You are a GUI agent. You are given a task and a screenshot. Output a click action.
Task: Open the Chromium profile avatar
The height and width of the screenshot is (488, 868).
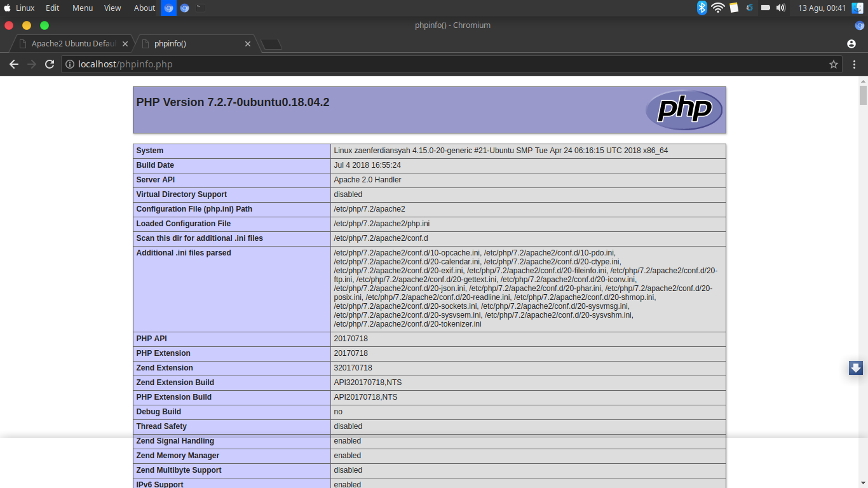[851, 44]
